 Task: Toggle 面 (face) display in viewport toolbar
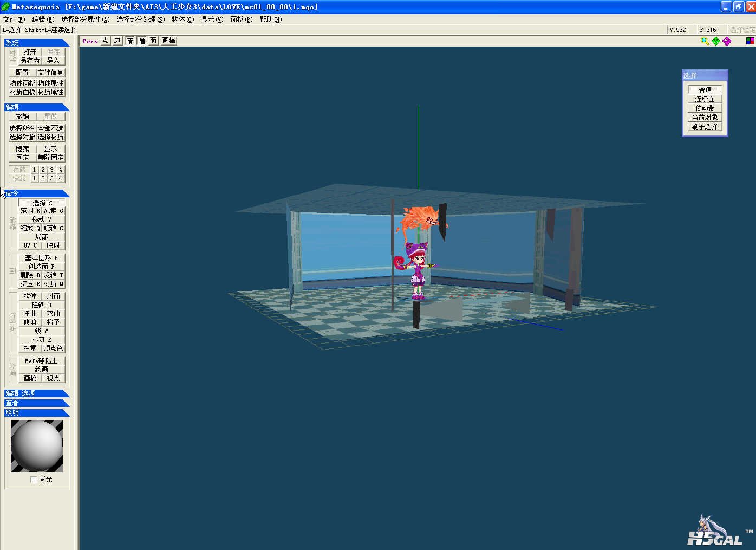tap(131, 41)
